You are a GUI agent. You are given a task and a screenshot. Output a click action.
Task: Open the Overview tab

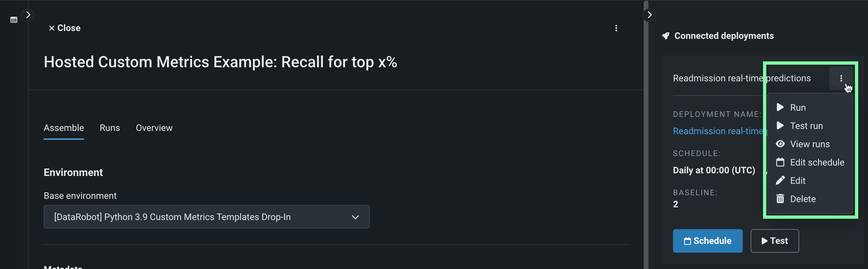(x=154, y=128)
